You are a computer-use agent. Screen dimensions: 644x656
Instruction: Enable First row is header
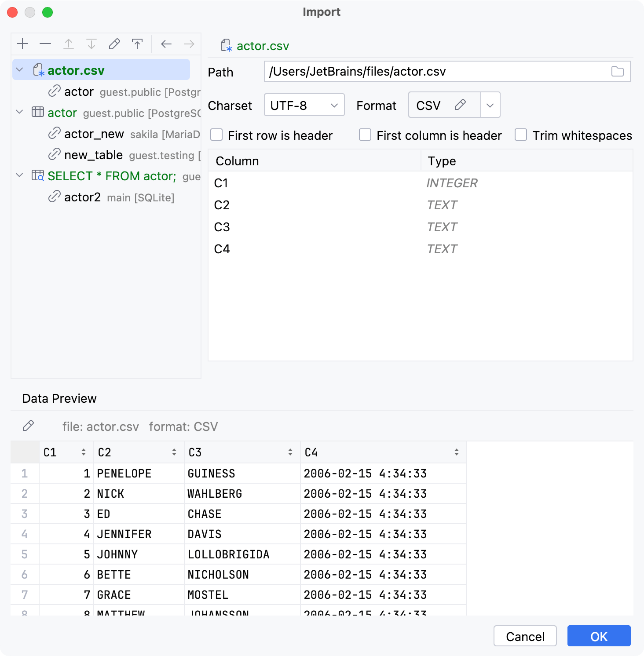(x=216, y=135)
